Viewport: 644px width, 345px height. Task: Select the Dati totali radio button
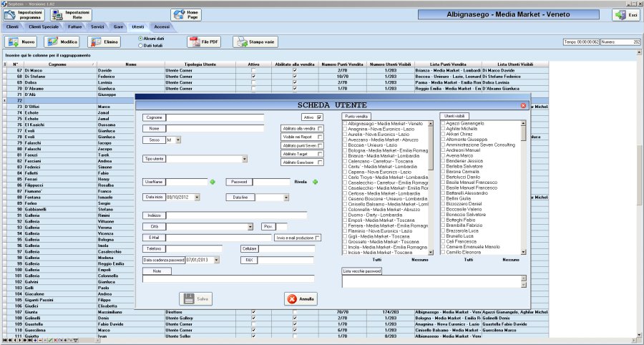[140, 45]
